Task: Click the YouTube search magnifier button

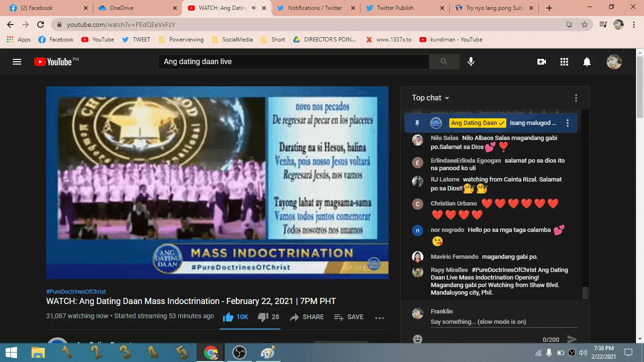Action: coord(444,62)
